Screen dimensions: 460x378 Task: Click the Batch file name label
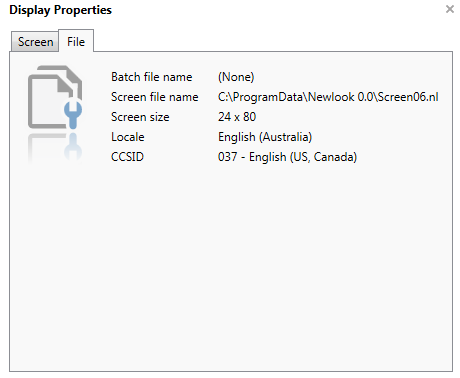(152, 77)
